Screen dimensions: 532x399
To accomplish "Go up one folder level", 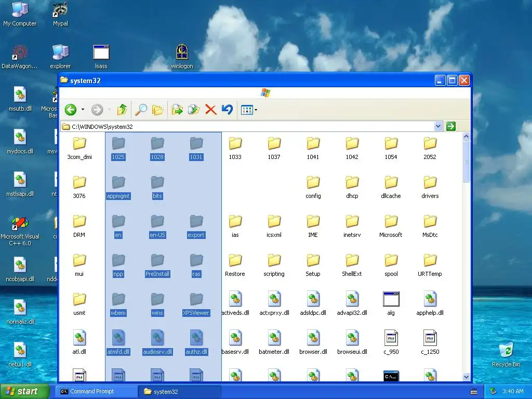I will (122, 110).
